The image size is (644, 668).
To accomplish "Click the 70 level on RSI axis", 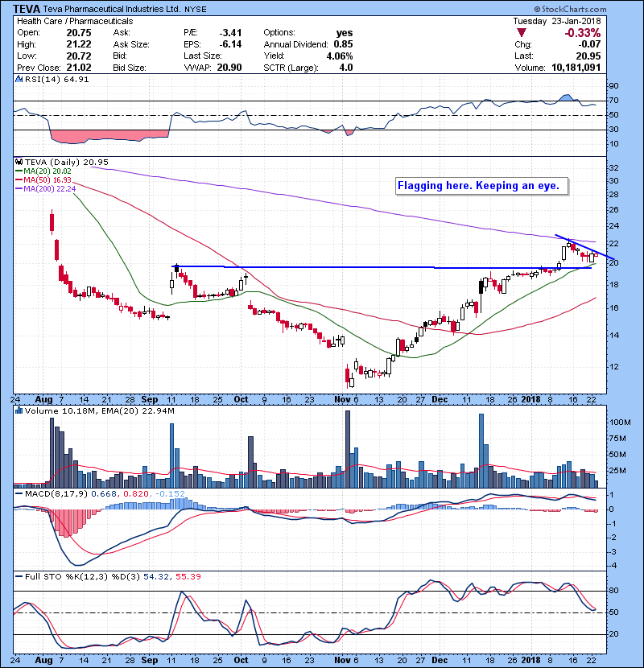I will [x=613, y=101].
